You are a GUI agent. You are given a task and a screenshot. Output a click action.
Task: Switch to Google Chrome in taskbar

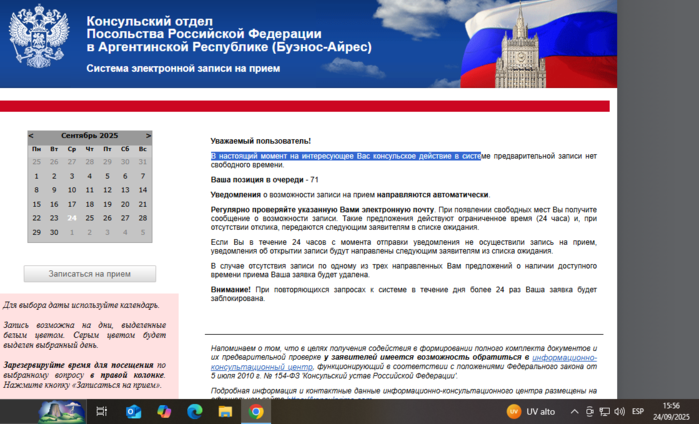[x=256, y=411]
